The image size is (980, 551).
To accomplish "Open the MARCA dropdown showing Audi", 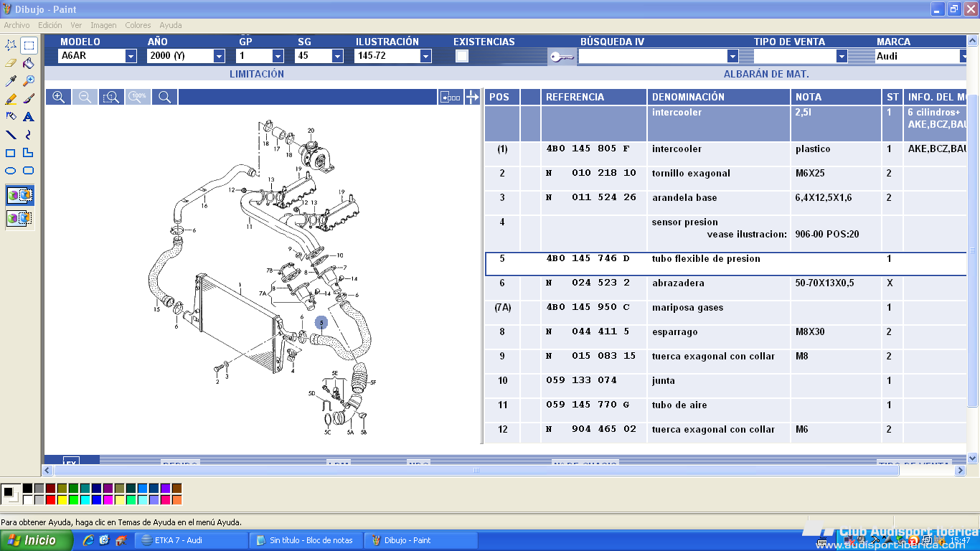I will (964, 56).
